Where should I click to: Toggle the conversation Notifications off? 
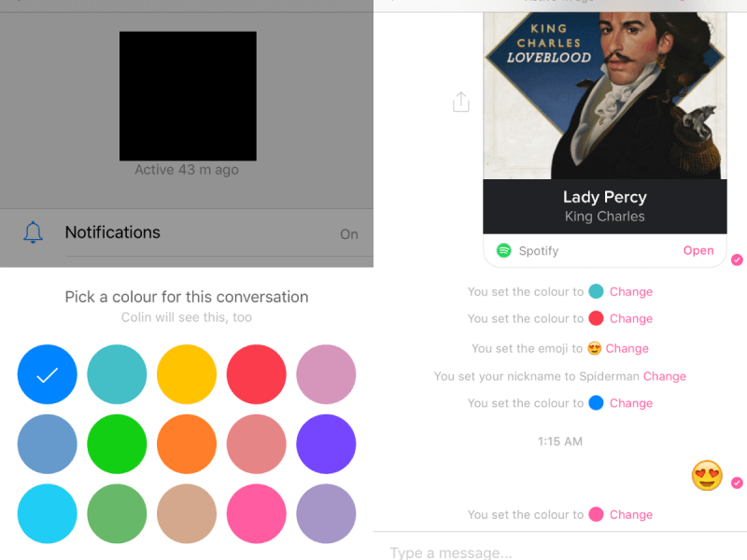pos(349,234)
